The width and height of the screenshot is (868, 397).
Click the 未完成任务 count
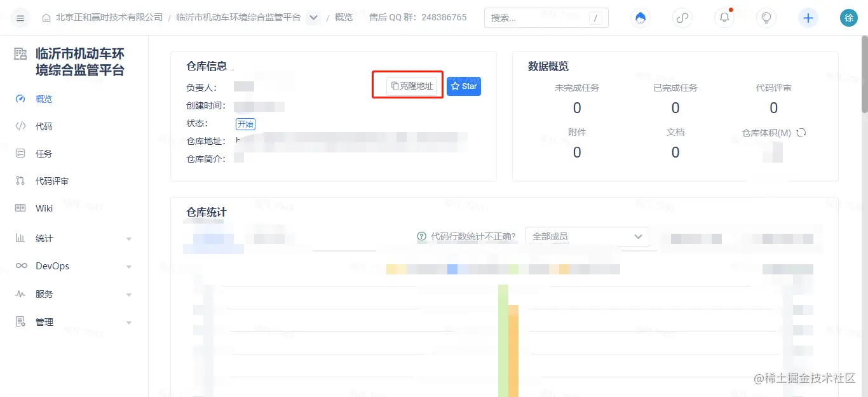[577, 108]
